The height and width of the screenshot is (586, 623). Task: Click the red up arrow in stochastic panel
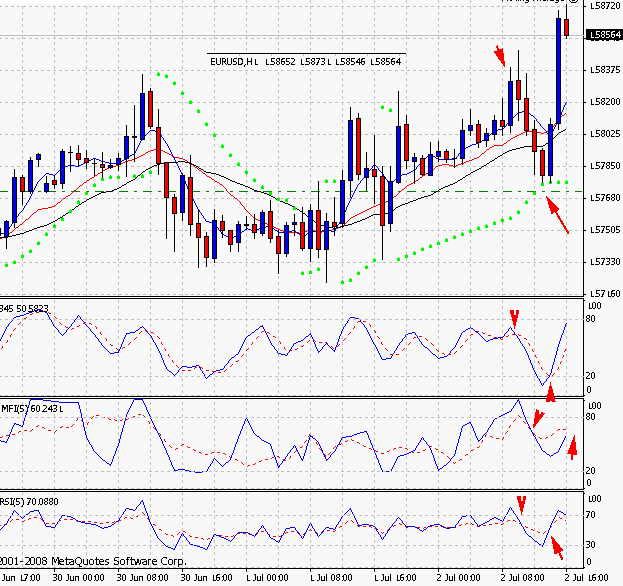pyautogui.click(x=550, y=391)
